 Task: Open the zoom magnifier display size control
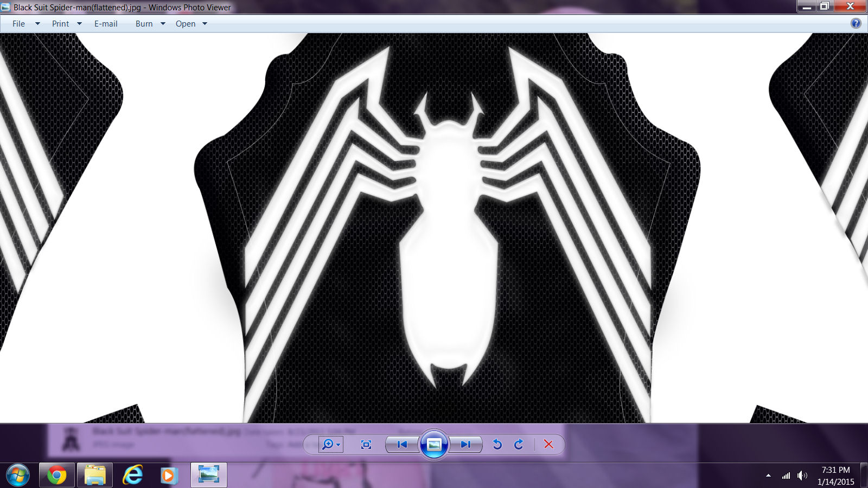(x=330, y=445)
